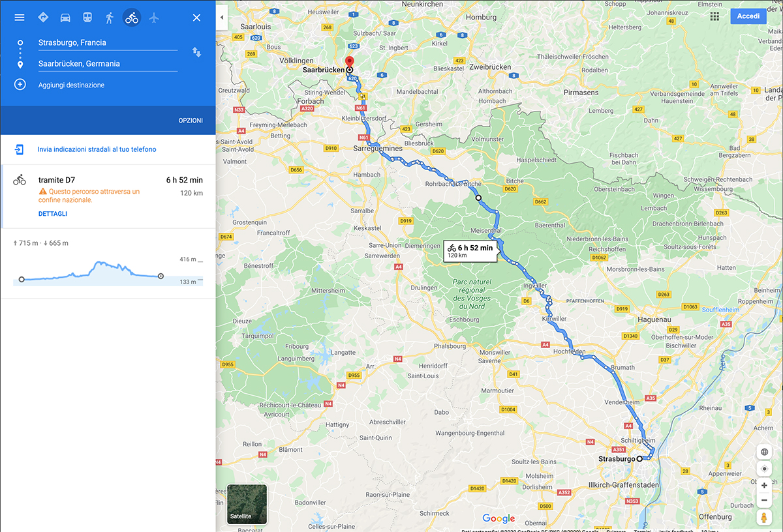Select the recommended travel mode icon

click(43, 18)
